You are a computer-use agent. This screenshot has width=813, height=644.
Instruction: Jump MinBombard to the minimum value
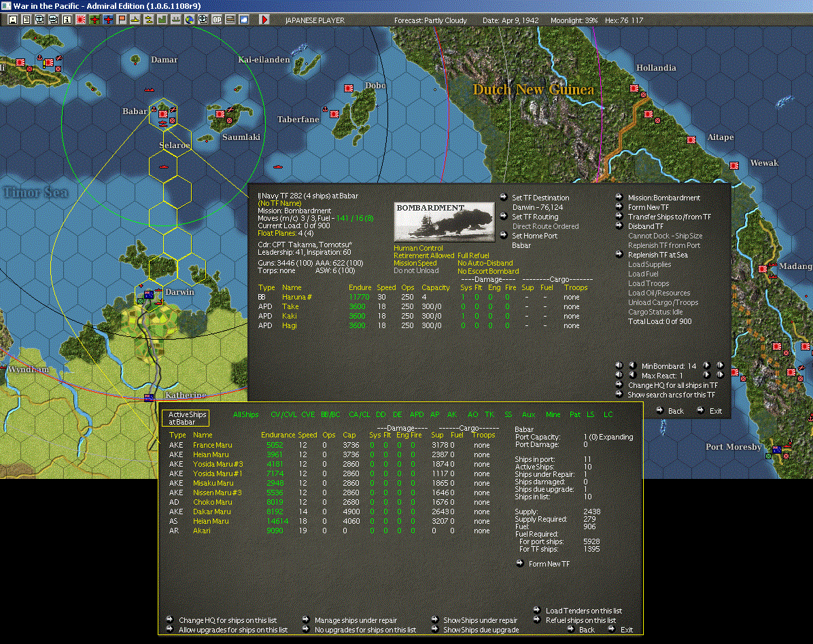tap(619, 365)
